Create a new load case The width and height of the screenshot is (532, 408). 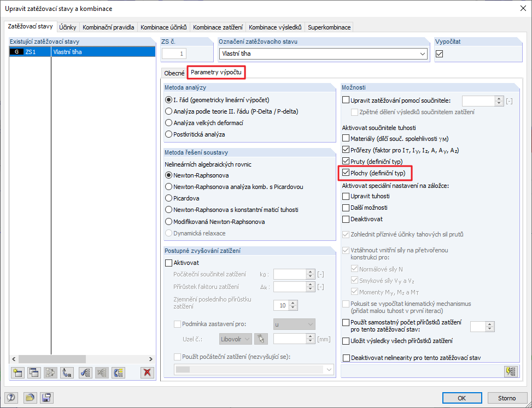pos(17,372)
